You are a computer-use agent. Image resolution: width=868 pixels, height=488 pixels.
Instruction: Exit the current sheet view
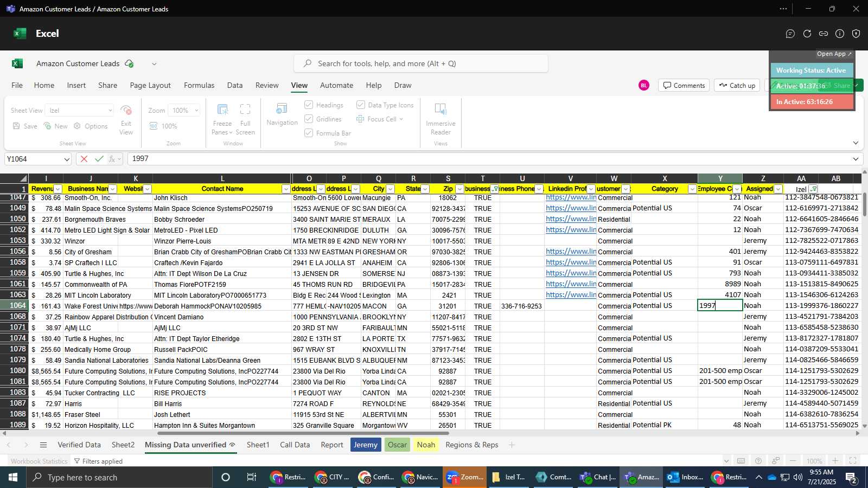point(126,119)
